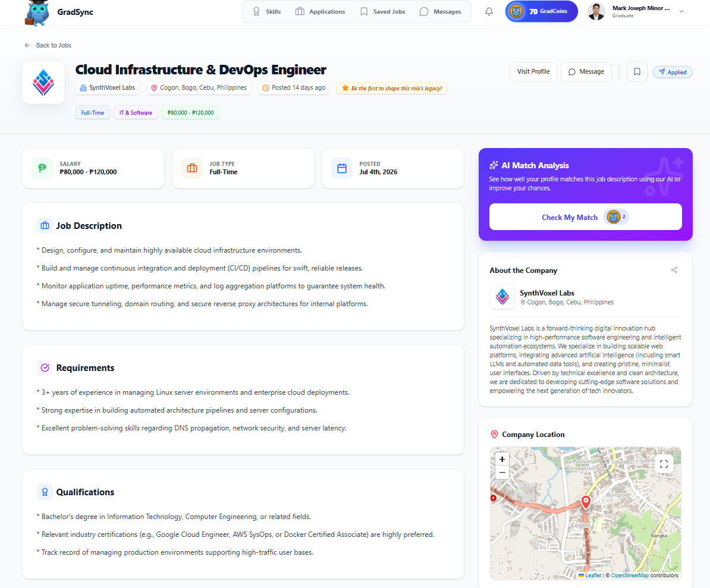The image size is (710, 588).
Task: Click the coin cost icon in Check My Match
Action: 614,217
